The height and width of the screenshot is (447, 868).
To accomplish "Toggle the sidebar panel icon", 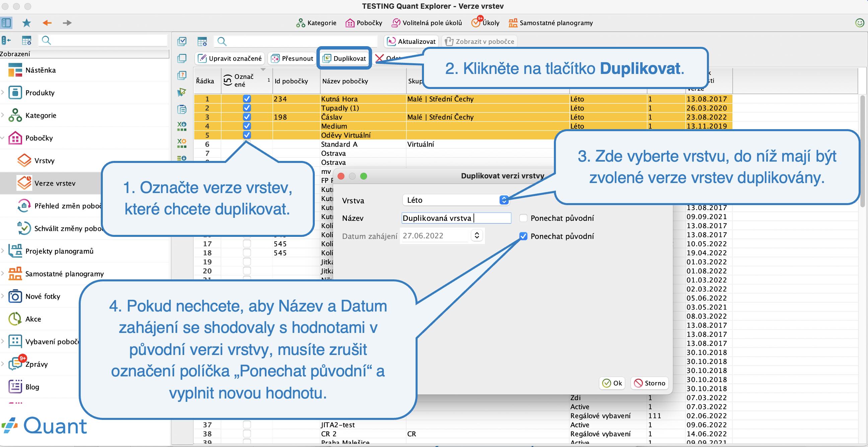I will [x=6, y=23].
